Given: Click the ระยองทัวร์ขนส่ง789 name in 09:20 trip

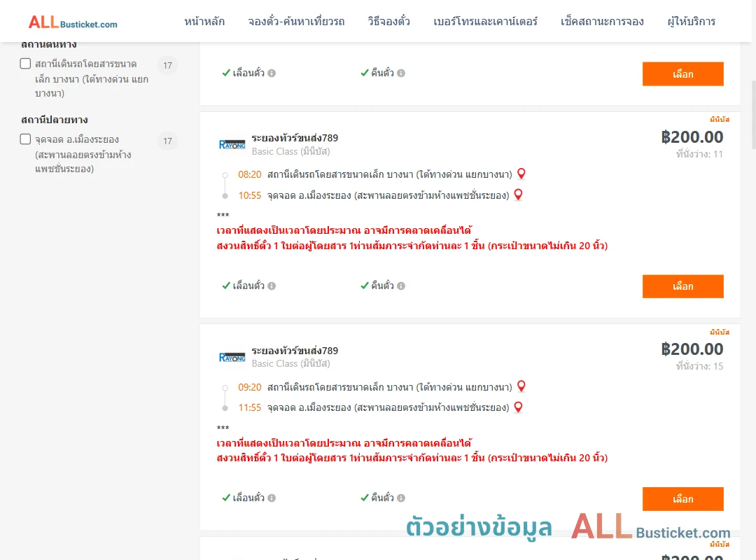Looking at the screenshot, I should click(295, 351).
